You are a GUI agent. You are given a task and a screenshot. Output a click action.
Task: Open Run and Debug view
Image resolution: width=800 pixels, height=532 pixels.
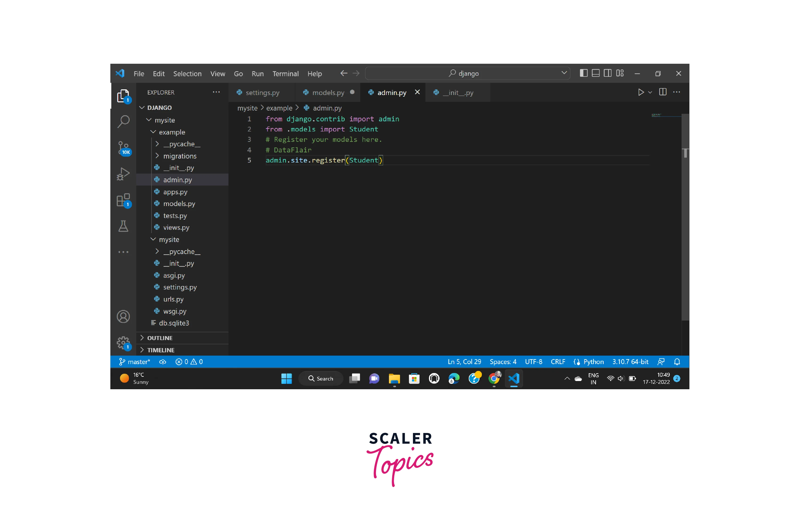(123, 174)
